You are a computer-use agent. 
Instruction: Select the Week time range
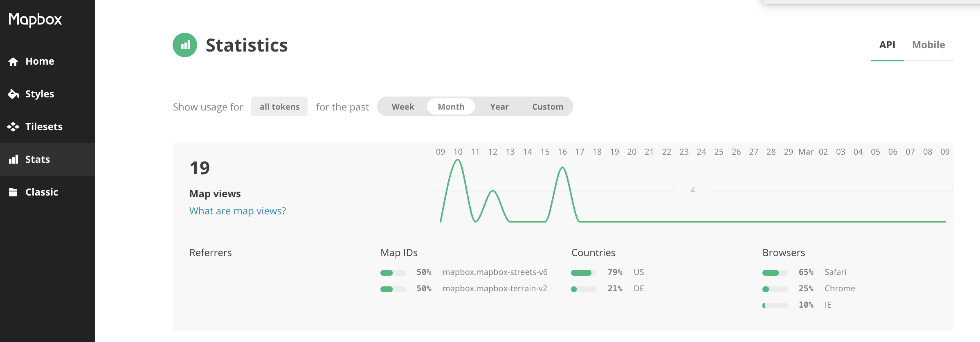point(403,106)
